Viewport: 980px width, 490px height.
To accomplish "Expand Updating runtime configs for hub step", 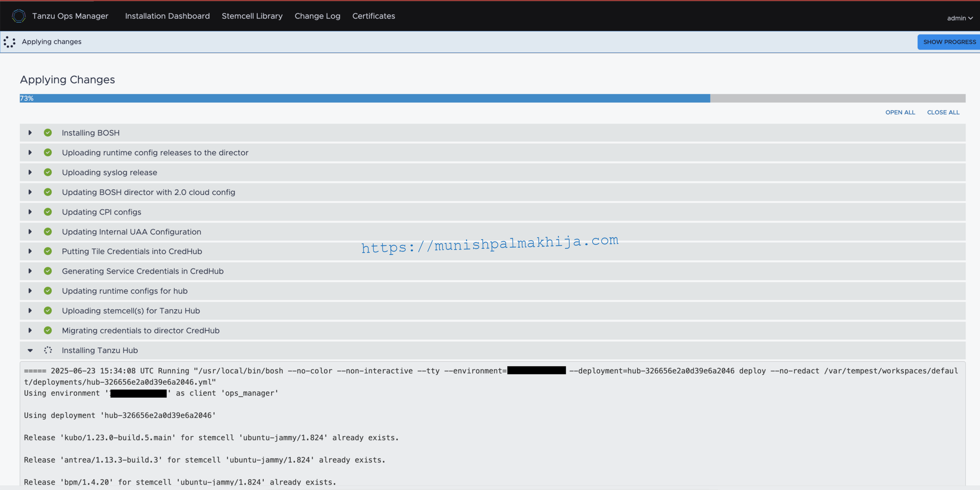I will point(30,291).
